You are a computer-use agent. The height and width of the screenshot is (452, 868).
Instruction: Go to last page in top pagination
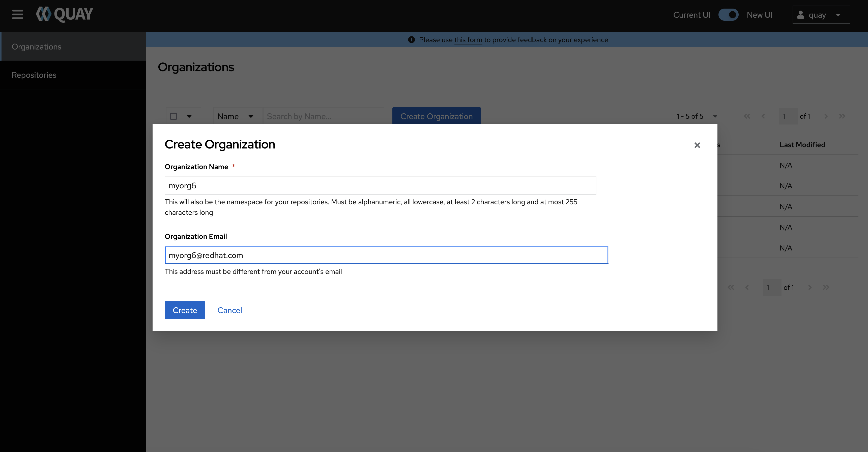click(842, 116)
